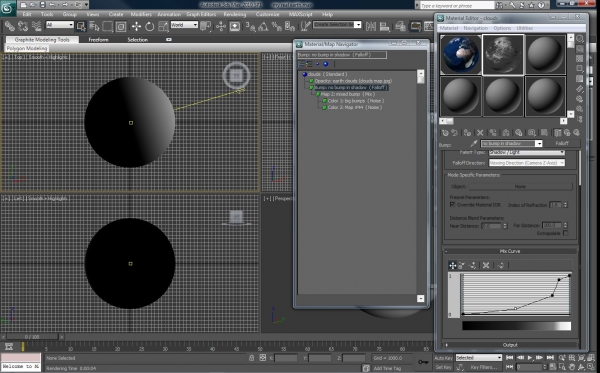
Task: Click the Add Time Tag field
Action: point(387,368)
